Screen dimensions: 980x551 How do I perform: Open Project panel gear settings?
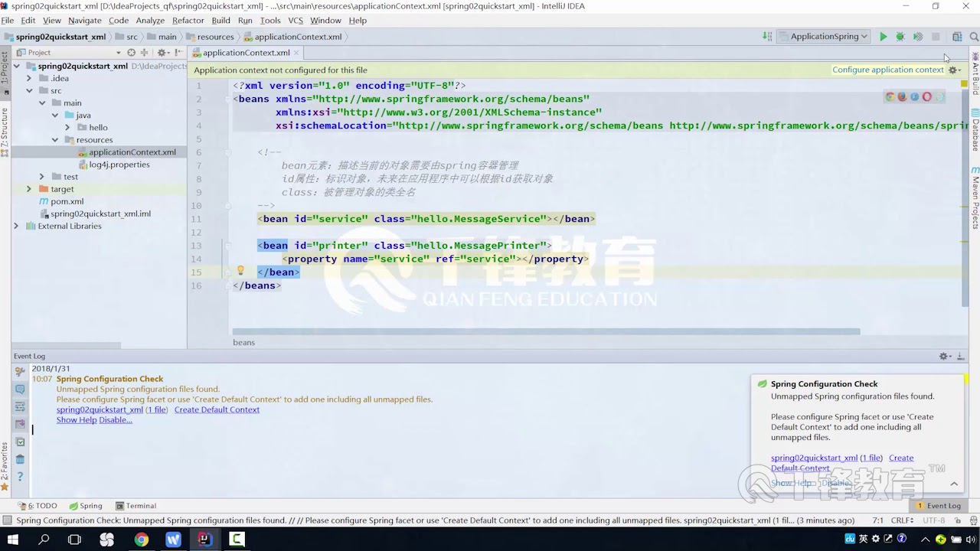click(x=163, y=53)
